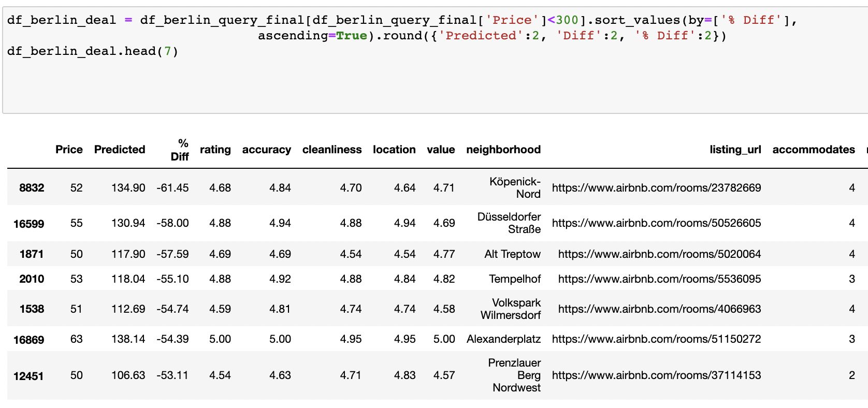Click the Alt Treptow neighborhood cell
The image size is (868, 408).
[x=512, y=254]
